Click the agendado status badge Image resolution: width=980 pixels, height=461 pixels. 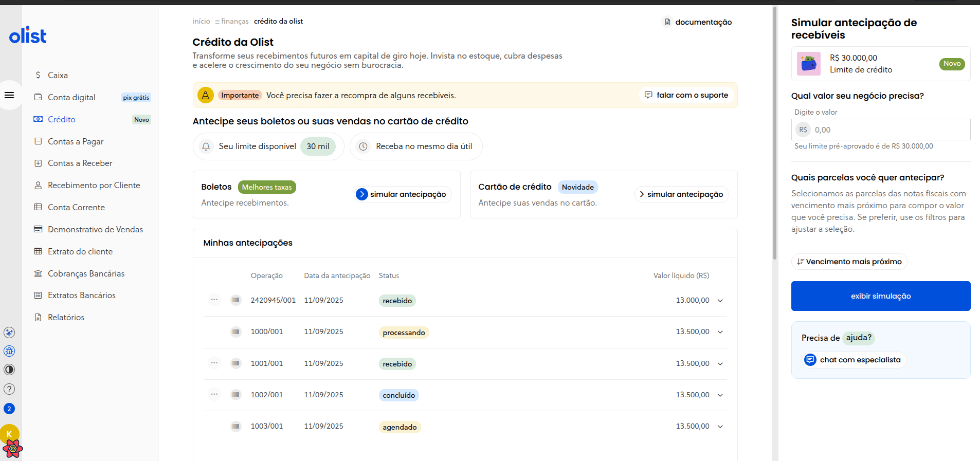pos(400,427)
